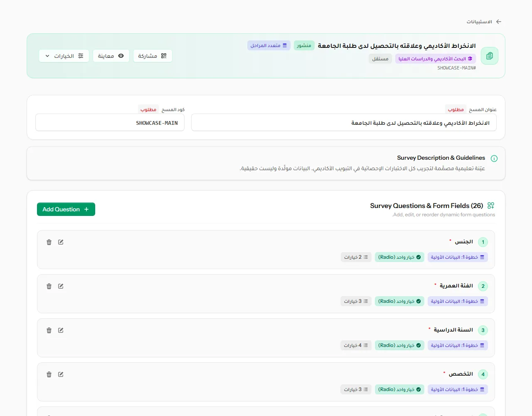Viewport: 532px width, 416px height.
Task: Click the Radio type tag on الجنس
Action: coord(399,257)
